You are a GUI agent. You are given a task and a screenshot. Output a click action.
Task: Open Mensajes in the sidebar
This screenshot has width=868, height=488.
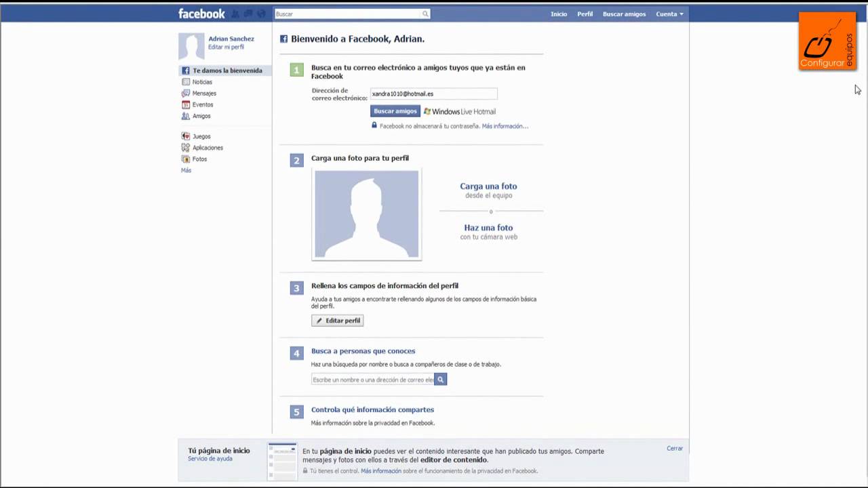point(204,94)
